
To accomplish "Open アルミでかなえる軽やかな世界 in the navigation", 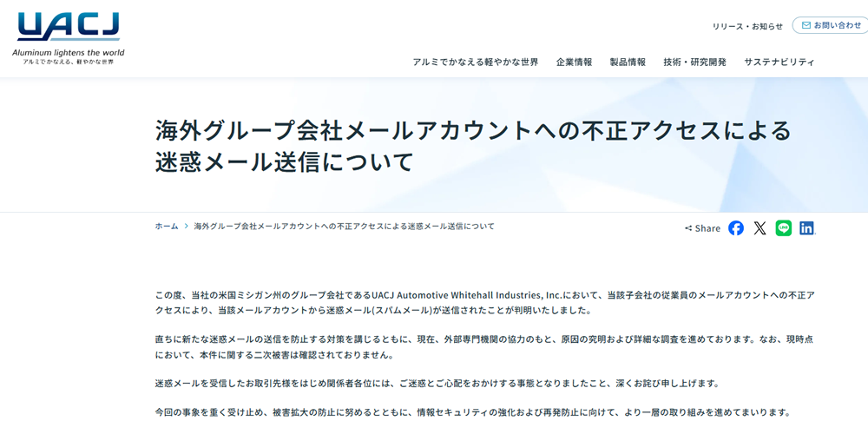I will 475,62.
